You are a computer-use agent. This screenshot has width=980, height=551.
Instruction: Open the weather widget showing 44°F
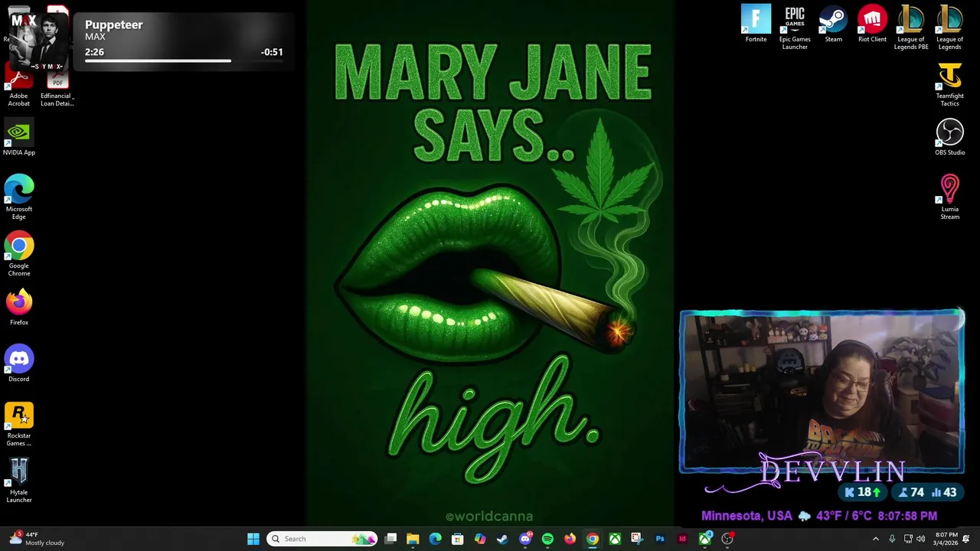36,539
